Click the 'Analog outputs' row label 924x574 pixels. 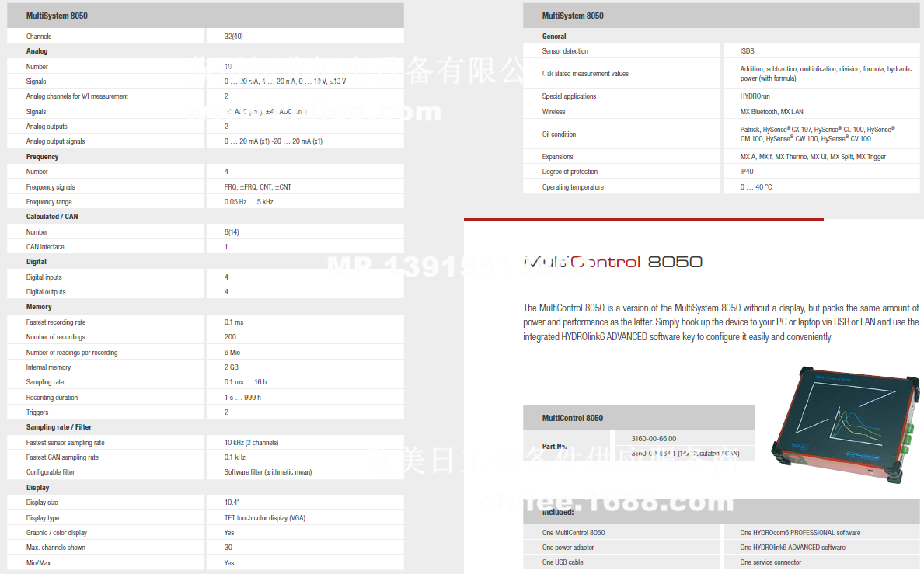[x=47, y=127]
